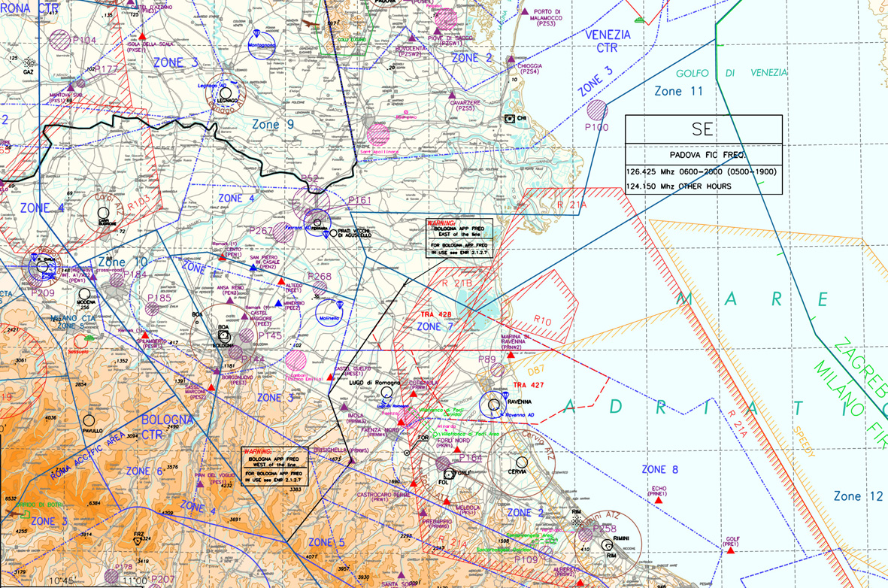Click the SE chart title box
Viewport: 888px width, 588px height.
[703, 129]
